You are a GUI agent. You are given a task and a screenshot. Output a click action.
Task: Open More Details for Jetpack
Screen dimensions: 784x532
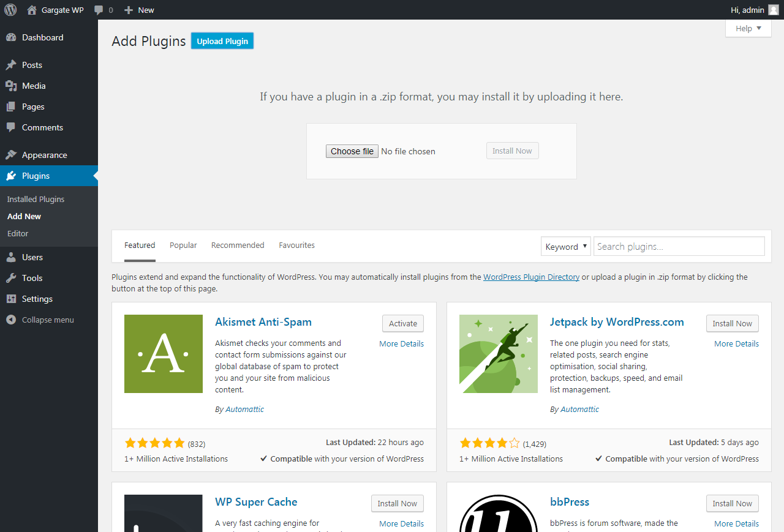click(736, 343)
